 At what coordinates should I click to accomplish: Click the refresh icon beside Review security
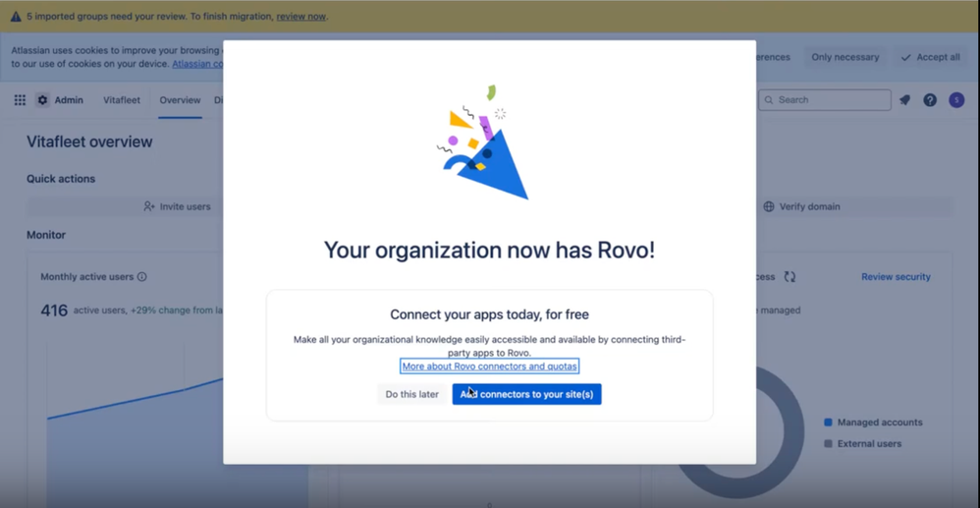point(789,276)
